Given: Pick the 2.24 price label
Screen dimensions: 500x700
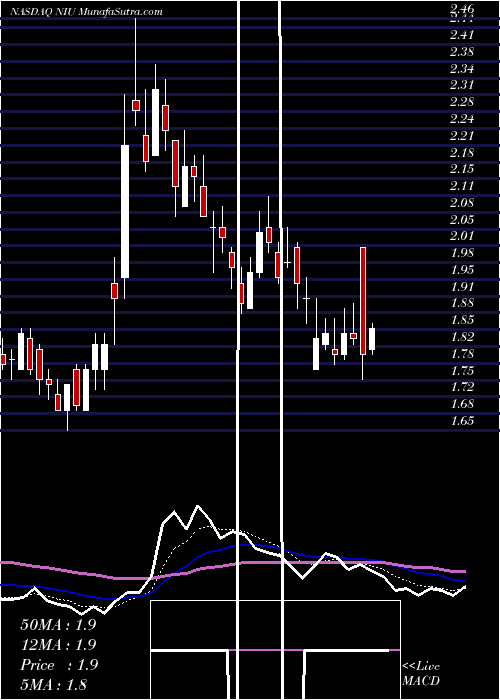Looking at the screenshot, I should tap(461, 118).
